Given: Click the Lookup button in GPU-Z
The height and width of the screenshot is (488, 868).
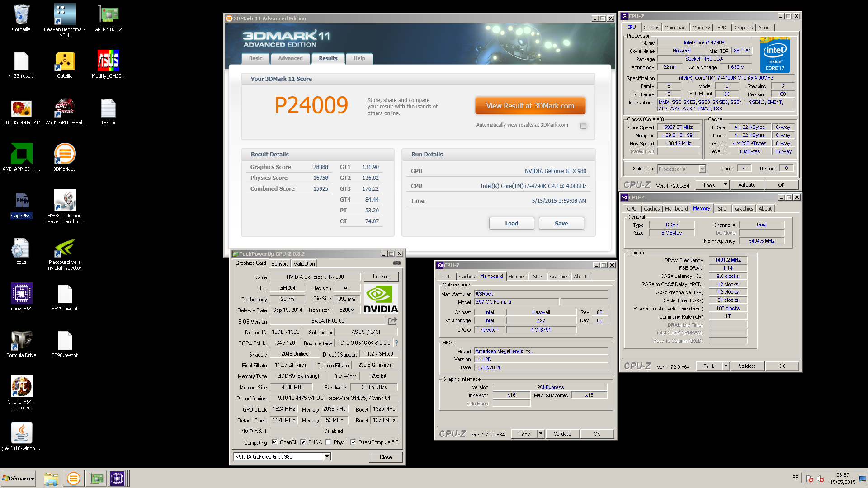Looking at the screenshot, I should coord(381,277).
